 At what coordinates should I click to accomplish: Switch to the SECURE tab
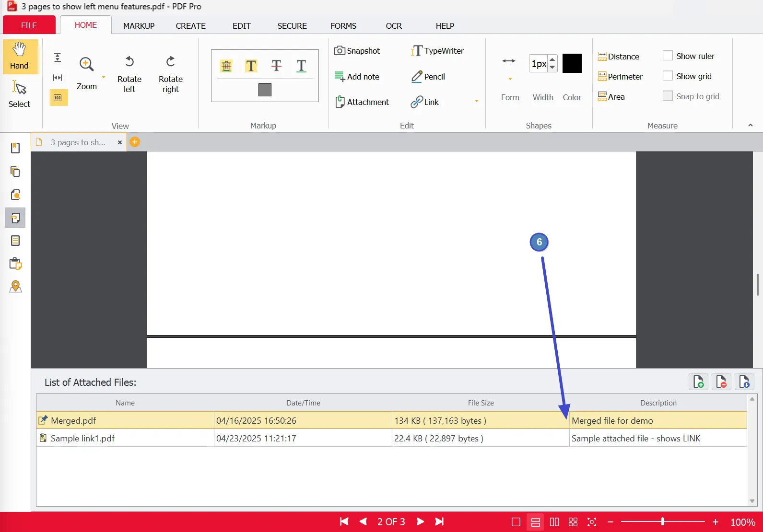[292, 26]
